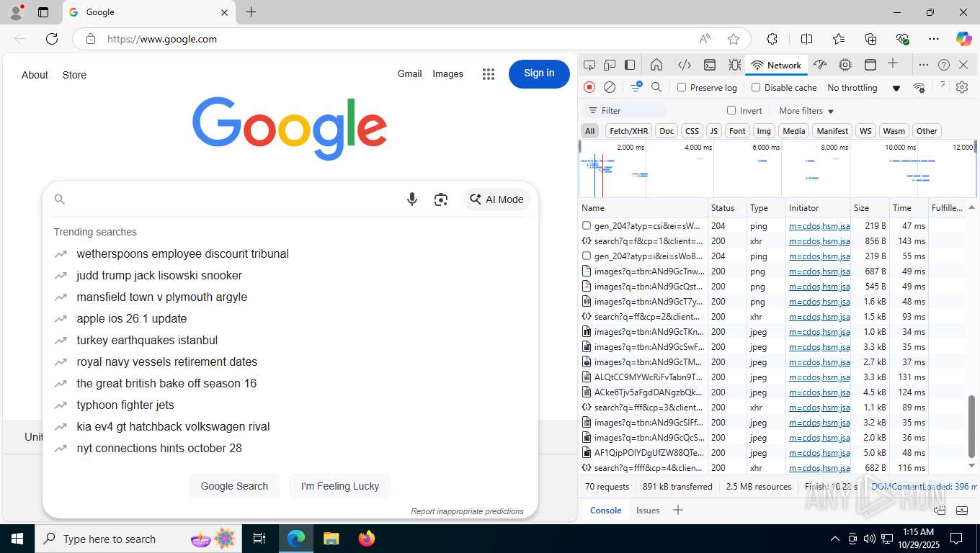Open Edge Settings and more menu

tap(934, 39)
